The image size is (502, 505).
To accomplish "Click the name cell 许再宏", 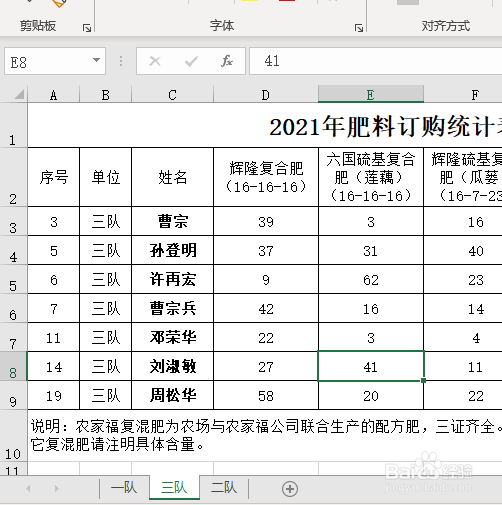I will click(x=172, y=279).
